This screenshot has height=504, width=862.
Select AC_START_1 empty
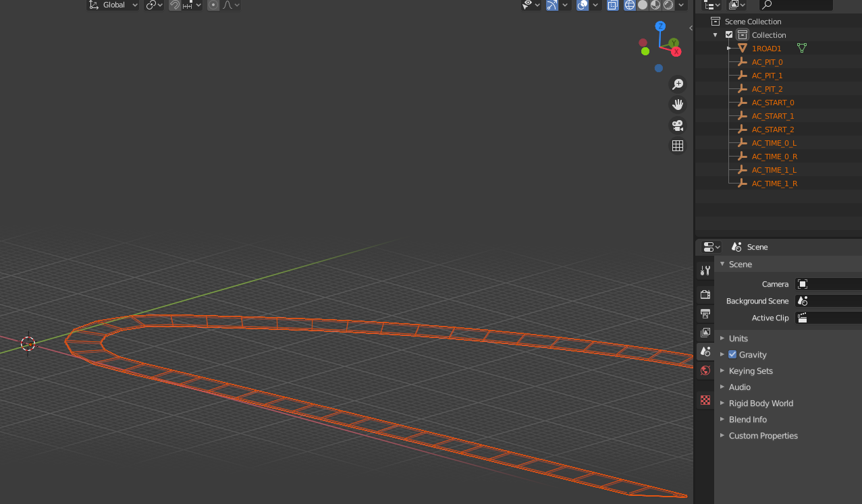tap(773, 116)
